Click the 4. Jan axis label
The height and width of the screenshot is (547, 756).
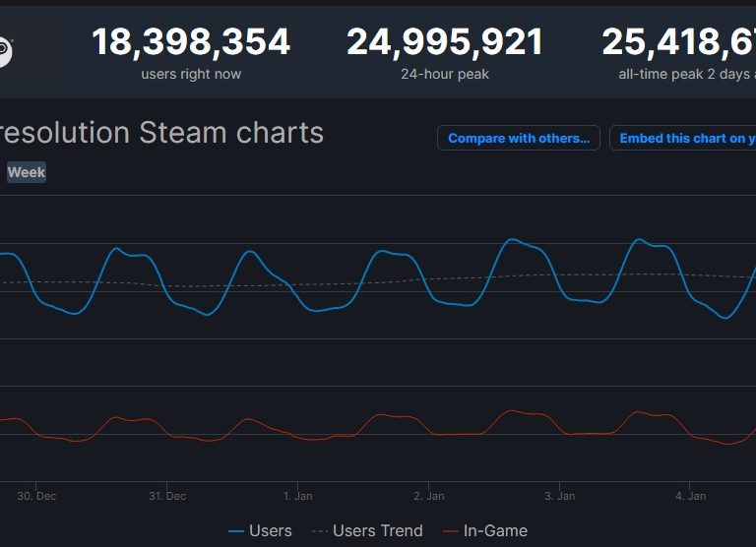tap(690, 496)
